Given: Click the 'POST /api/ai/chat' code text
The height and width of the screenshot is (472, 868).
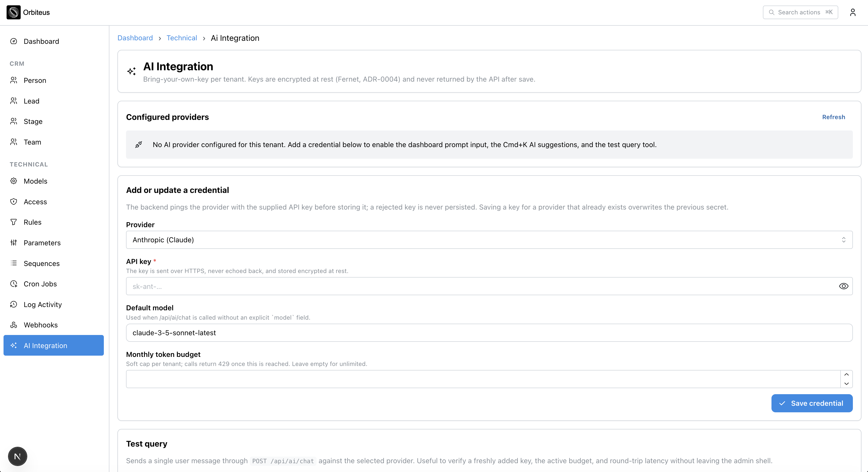Looking at the screenshot, I should pyautogui.click(x=283, y=461).
